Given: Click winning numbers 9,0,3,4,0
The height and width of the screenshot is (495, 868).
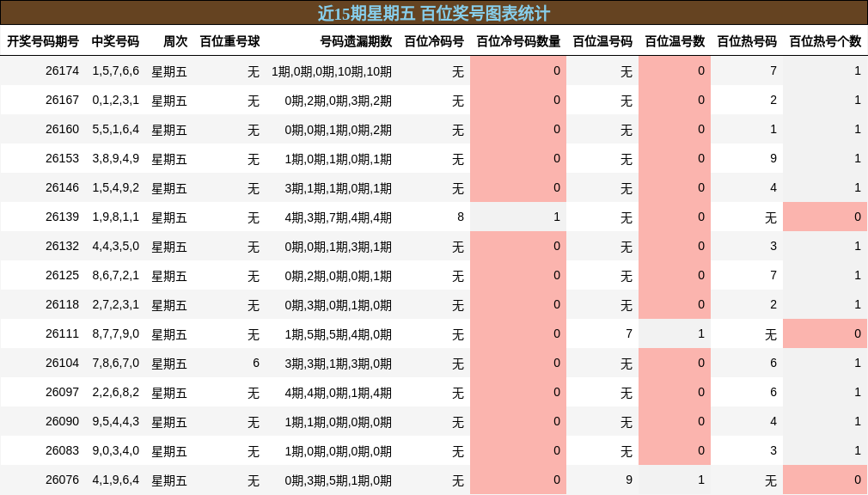Looking at the screenshot, I should (116, 451).
